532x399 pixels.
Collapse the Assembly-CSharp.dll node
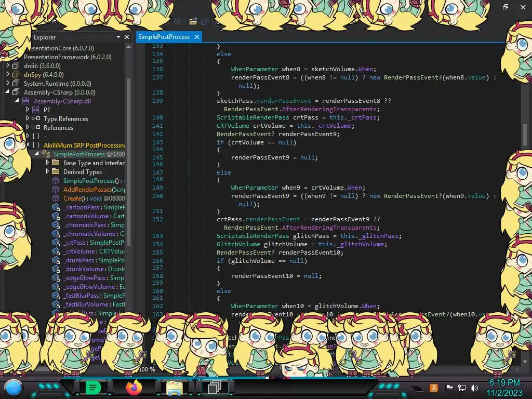click(x=17, y=100)
